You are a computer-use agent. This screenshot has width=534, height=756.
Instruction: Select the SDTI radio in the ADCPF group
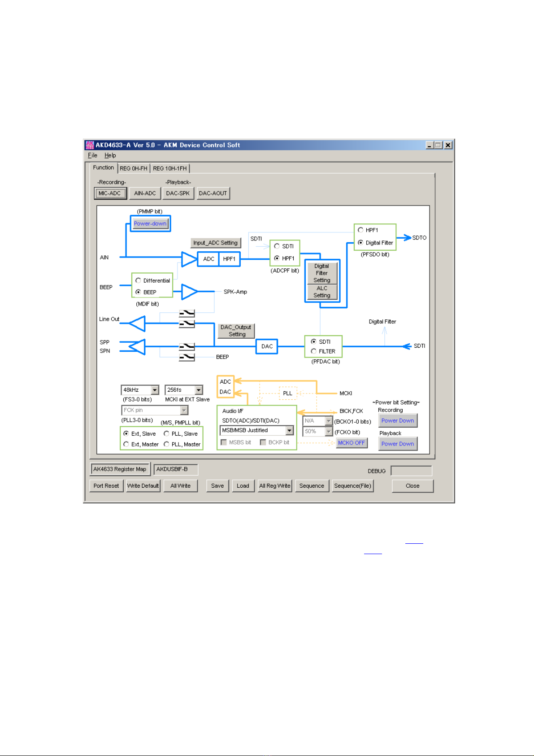[x=277, y=246]
